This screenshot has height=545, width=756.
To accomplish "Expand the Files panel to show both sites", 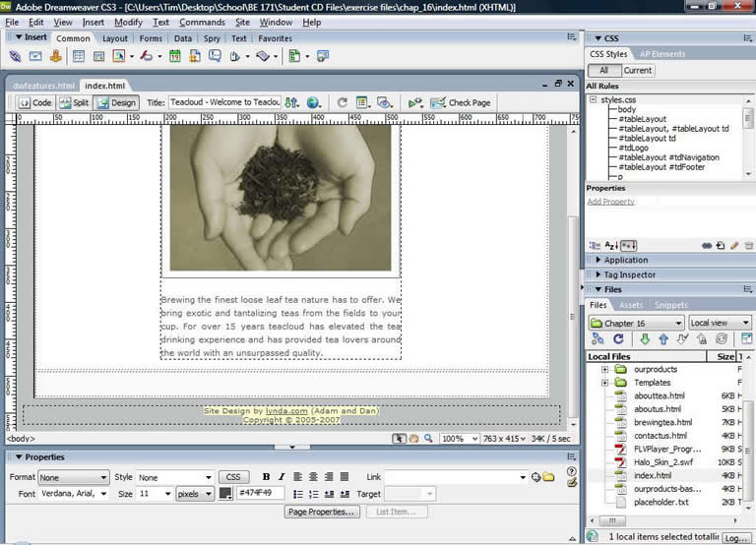I will (746, 338).
